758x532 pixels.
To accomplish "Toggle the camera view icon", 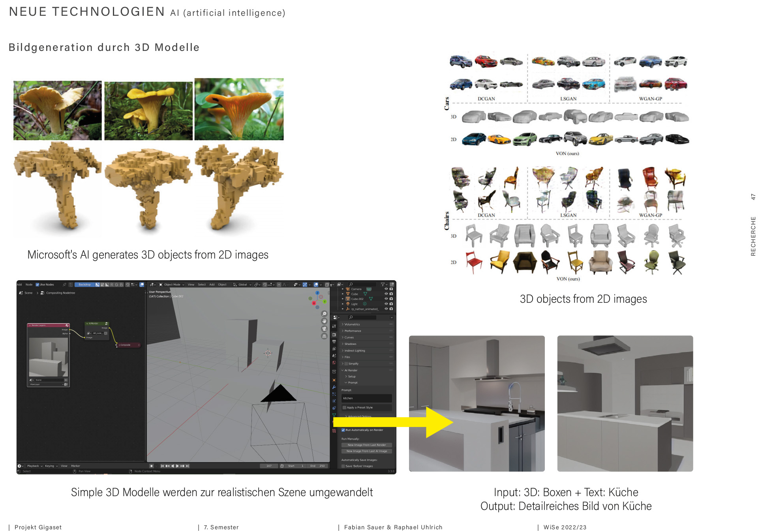I will [x=325, y=329].
